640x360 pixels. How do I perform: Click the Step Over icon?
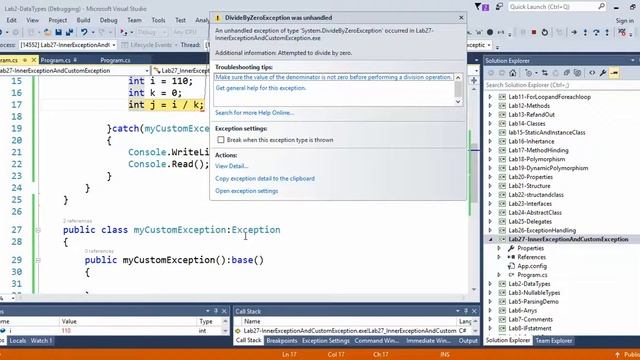pos(596,32)
